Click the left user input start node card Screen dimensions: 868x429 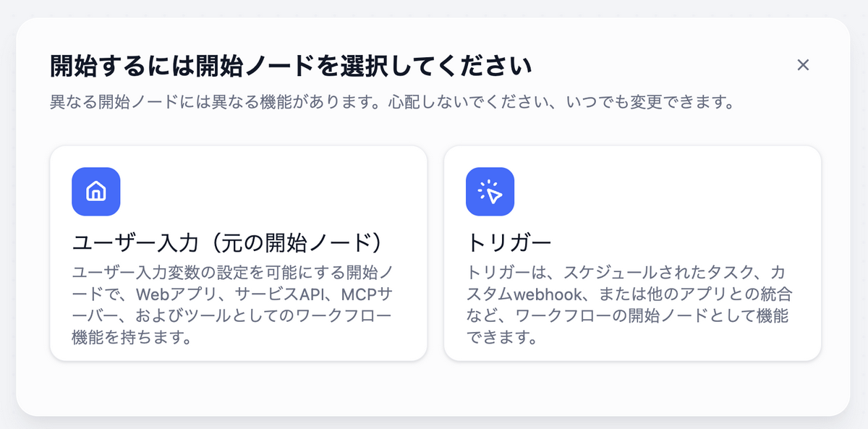(x=239, y=253)
